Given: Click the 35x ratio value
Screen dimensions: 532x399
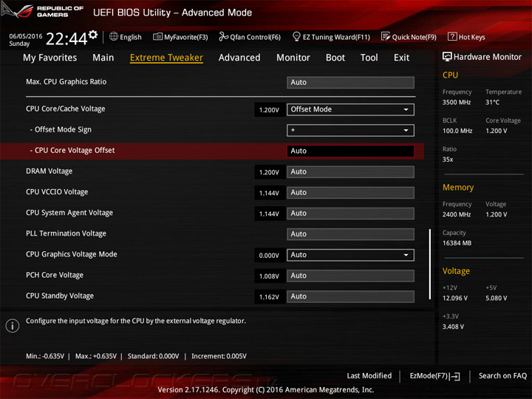Looking at the screenshot, I should tap(448, 160).
